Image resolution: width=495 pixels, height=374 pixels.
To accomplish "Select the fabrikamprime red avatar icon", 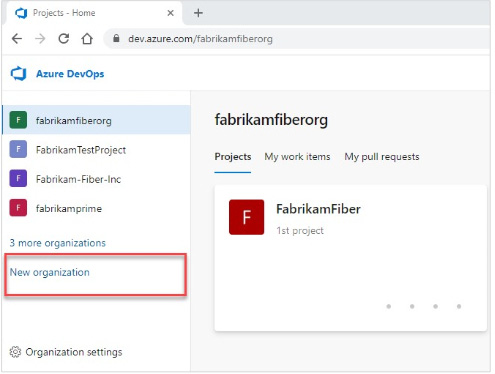I will [18, 208].
